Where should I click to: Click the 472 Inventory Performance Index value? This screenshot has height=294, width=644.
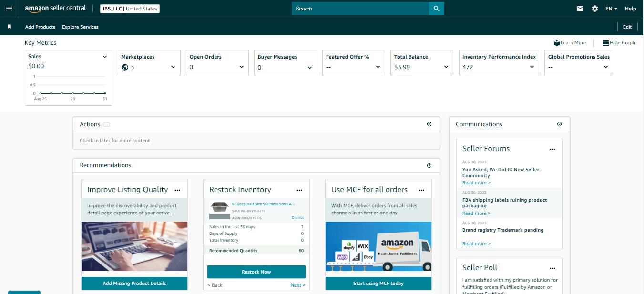coord(468,67)
